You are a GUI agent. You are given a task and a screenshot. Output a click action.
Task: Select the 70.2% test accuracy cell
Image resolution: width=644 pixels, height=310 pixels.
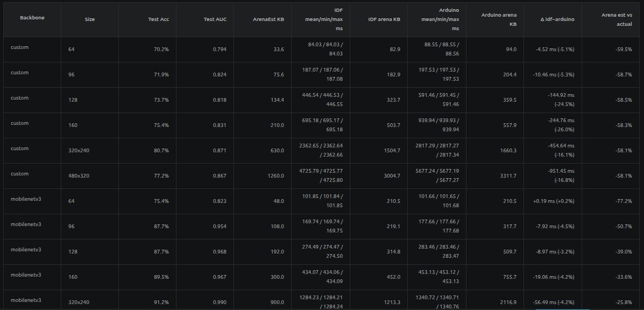pos(161,50)
